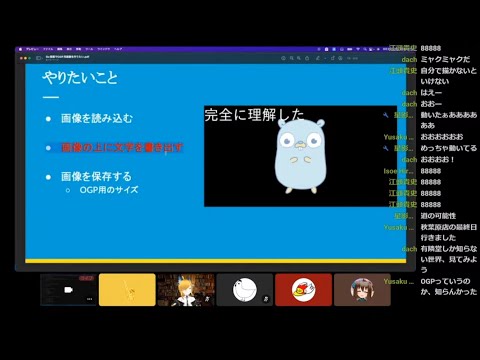Click the red highlighted bullet 画像の上に文字を書き出す
Image resolution: width=480 pixels, height=360 pixels.
122,147
